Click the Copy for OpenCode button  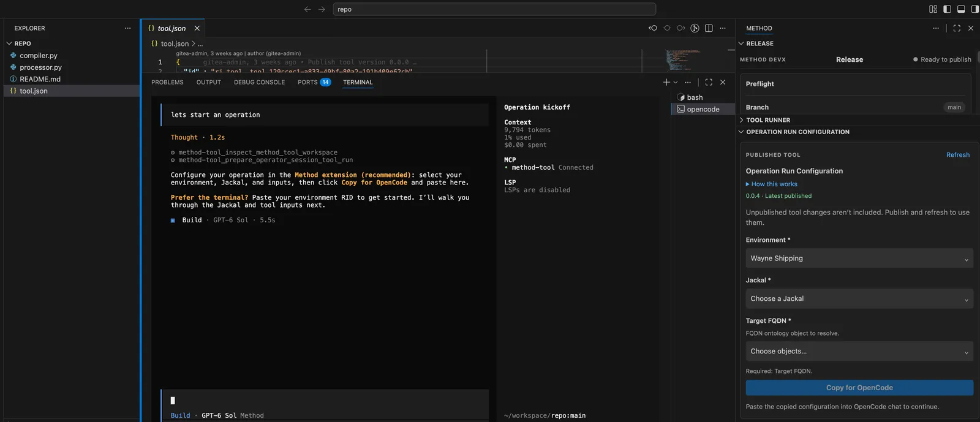pyautogui.click(x=859, y=388)
